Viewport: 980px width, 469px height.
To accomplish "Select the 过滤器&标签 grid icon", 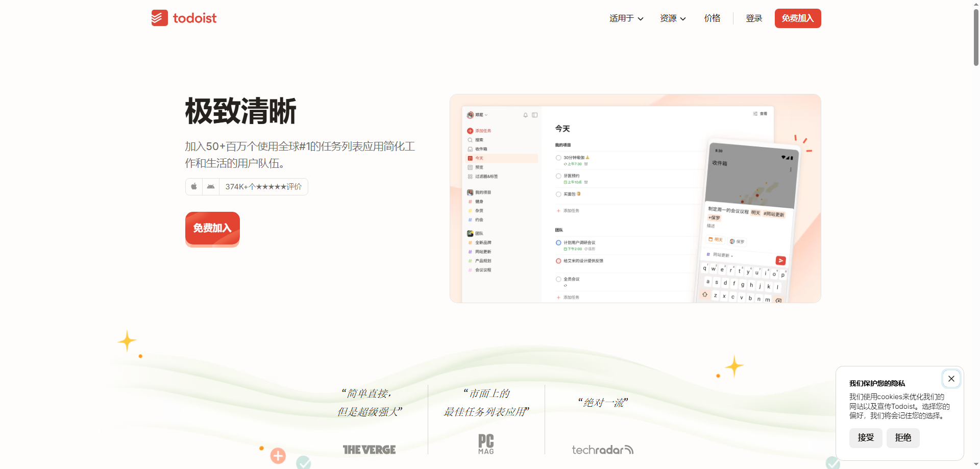I will coord(470,177).
